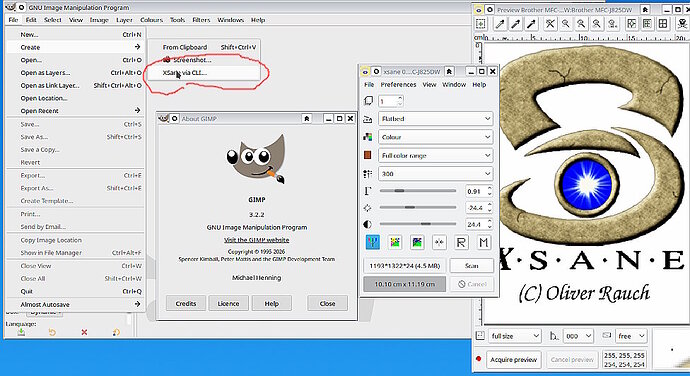The height and width of the screenshot is (376, 690).
Task: Click the page count field showing 1
Action: click(x=390, y=101)
